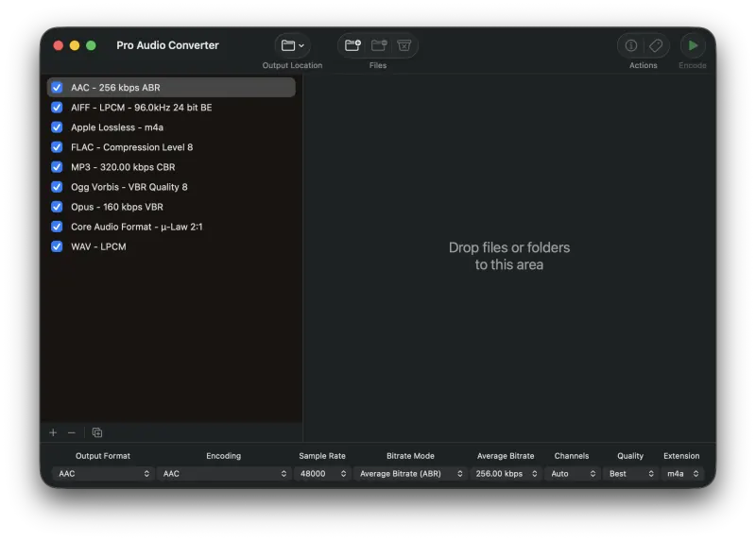The width and height of the screenshot is (756, 541).
Task: Click the remove selected files folder icon
Action: pos(379,45)
